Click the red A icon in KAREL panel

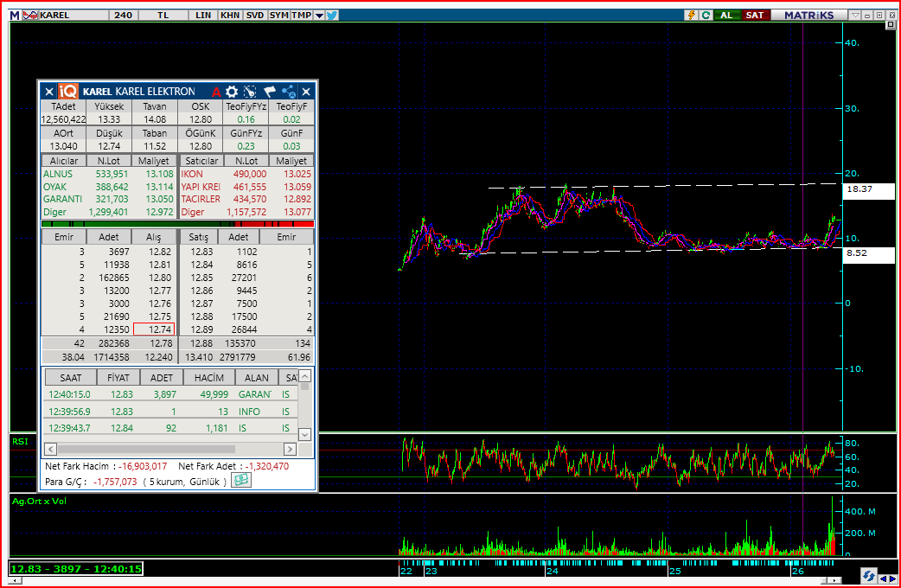pos(216,92)
